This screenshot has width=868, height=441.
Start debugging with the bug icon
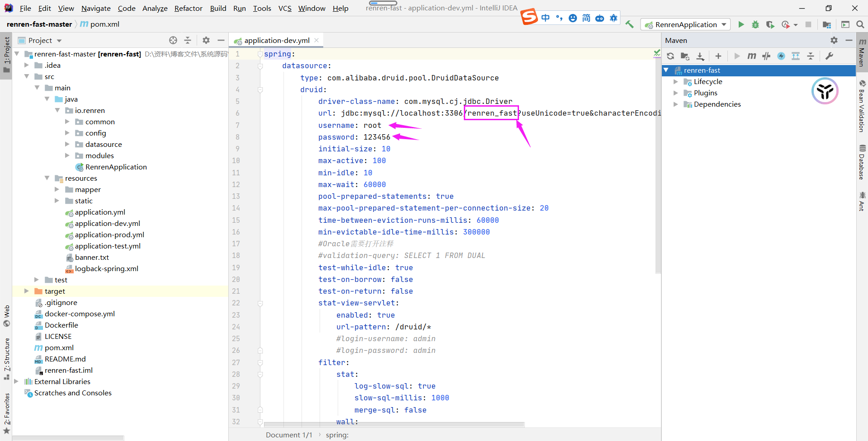(x=755, y=24)
